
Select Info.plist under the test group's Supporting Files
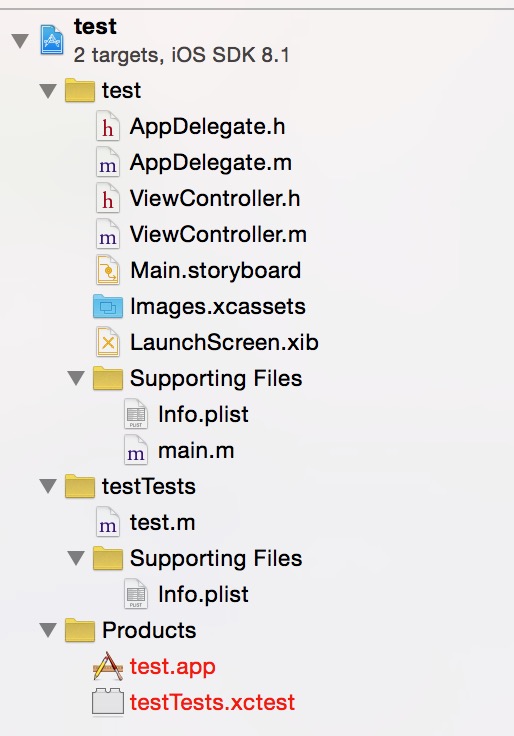(x=203, y=414)
